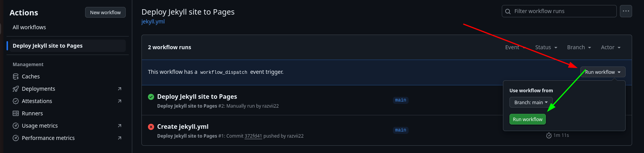Click the Usage metrics icon
The height and width of the screenshot is (153, 644).
click(16, 126)
